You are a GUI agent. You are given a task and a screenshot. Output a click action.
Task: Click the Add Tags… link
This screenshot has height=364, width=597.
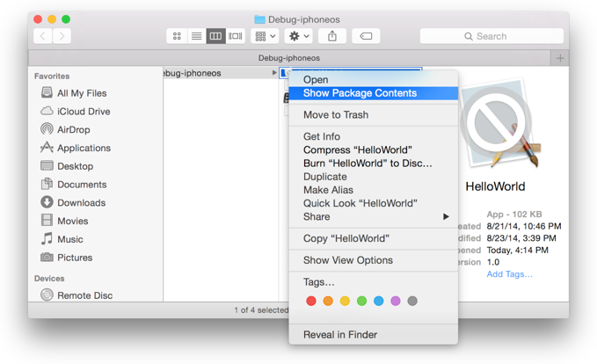509,274
